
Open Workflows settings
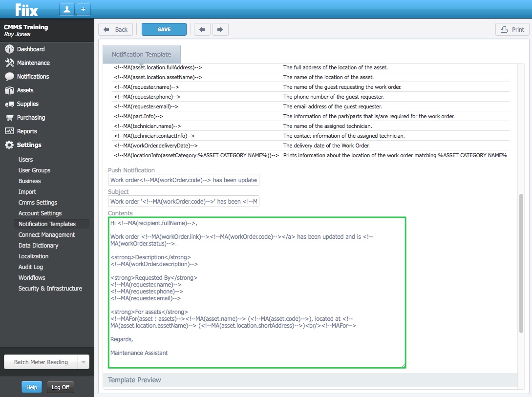(x=32, y=278)
